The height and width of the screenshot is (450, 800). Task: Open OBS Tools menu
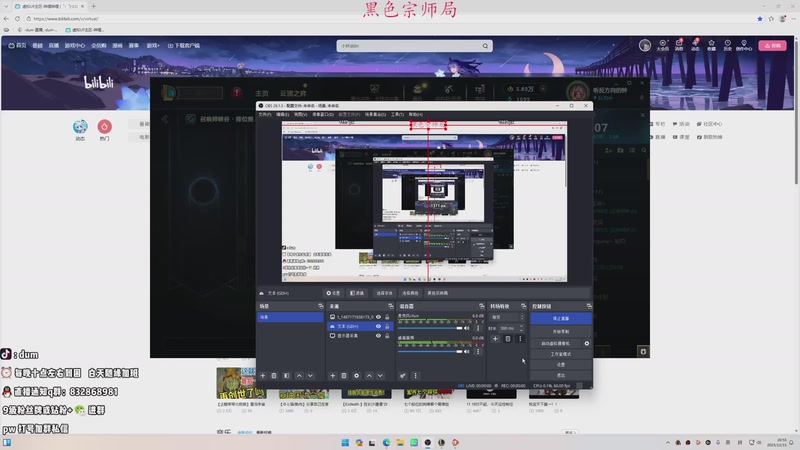[397, 114]
